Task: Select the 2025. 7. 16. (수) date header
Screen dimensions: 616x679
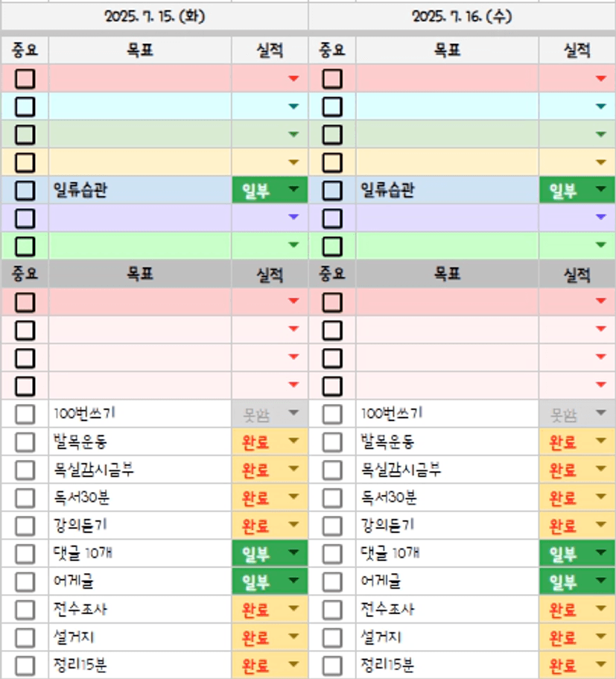Action: pyautogui.click(x=462, y=16)
